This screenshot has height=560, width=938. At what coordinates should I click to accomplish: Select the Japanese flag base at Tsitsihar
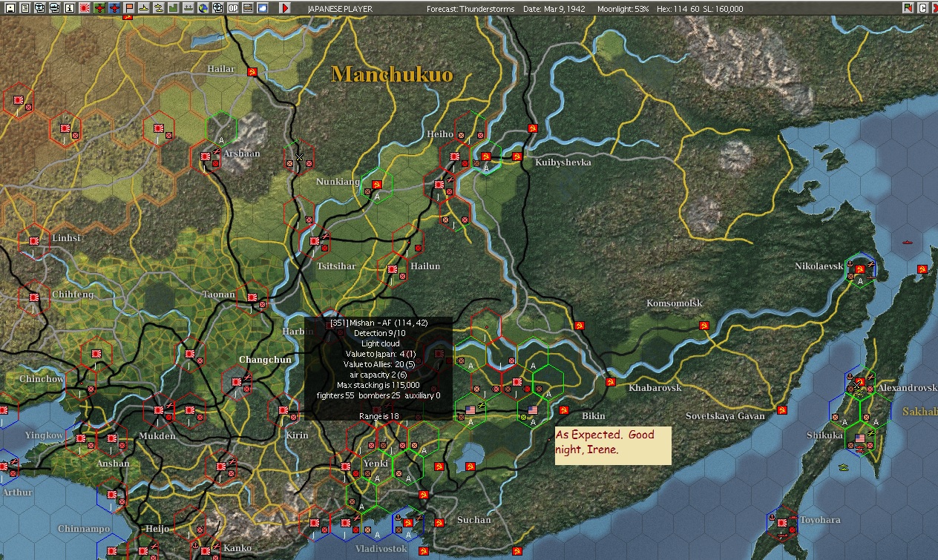[315, 241]
